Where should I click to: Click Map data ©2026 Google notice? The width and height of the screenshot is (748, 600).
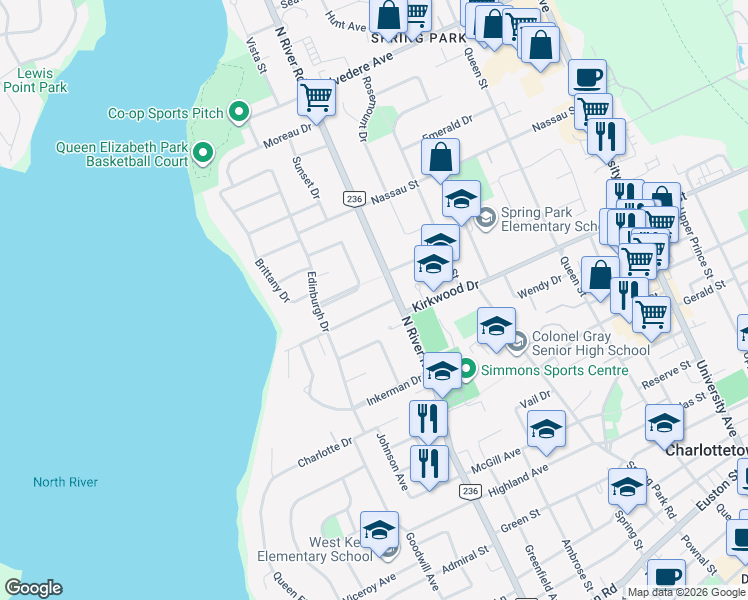coord(687,593)
